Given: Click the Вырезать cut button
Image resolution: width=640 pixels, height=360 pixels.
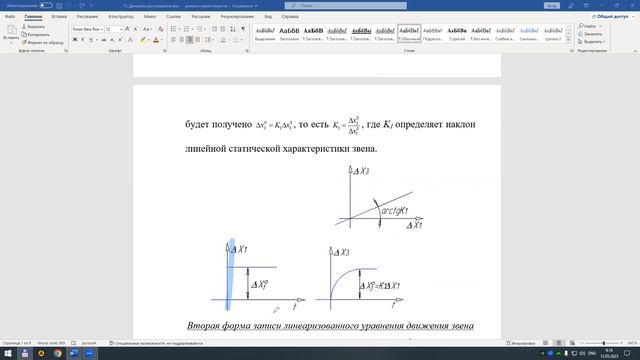Looking at the screenshot, I should coord(33,27).
